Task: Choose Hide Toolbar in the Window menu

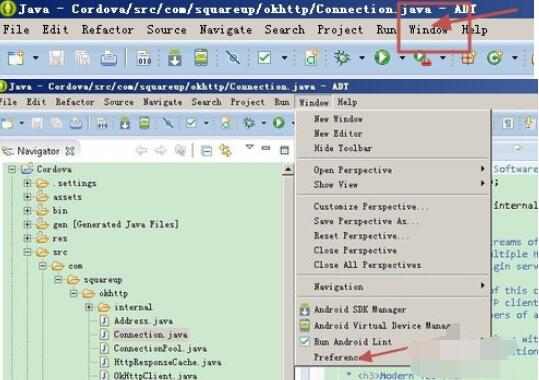Action: pyautogui.click(x=343, y=148)
